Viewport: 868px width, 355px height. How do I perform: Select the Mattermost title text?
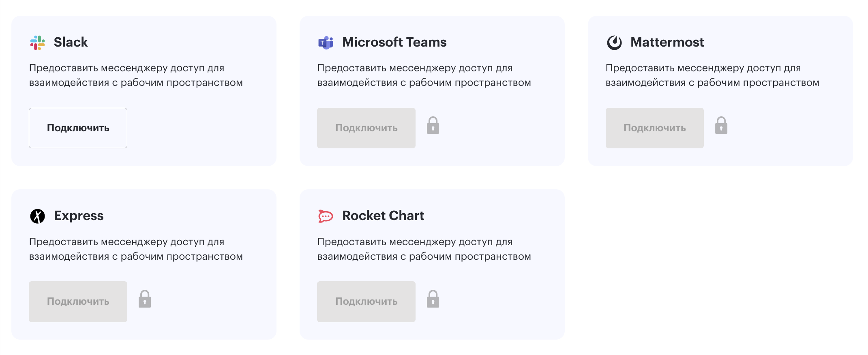click(x=667, y=42)
